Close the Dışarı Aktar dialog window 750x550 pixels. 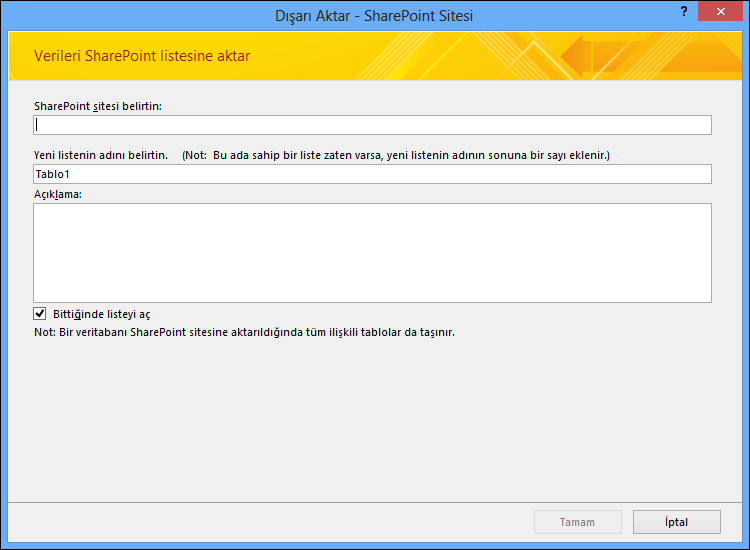click(720, 11)
